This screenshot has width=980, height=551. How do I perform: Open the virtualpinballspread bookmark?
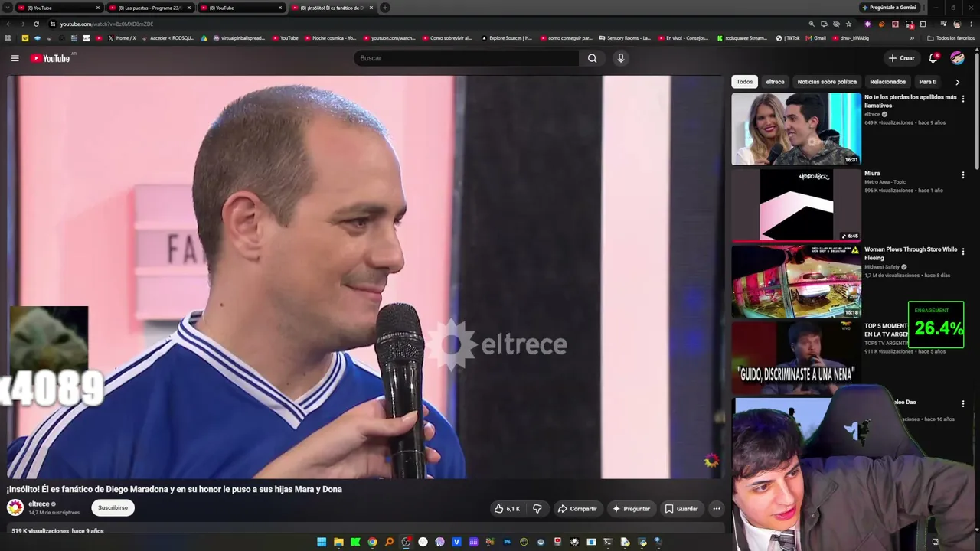pyautogui.click(x=239, y=38)
